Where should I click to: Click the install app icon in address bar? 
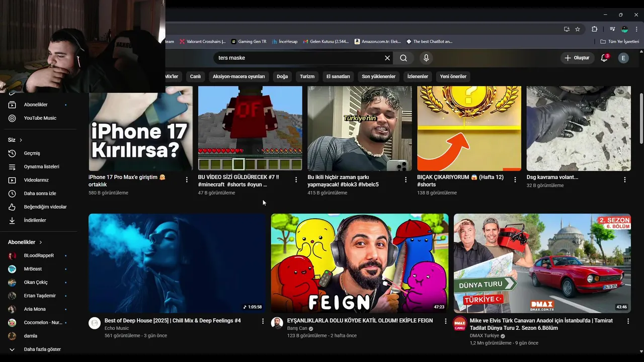(567, 29)
